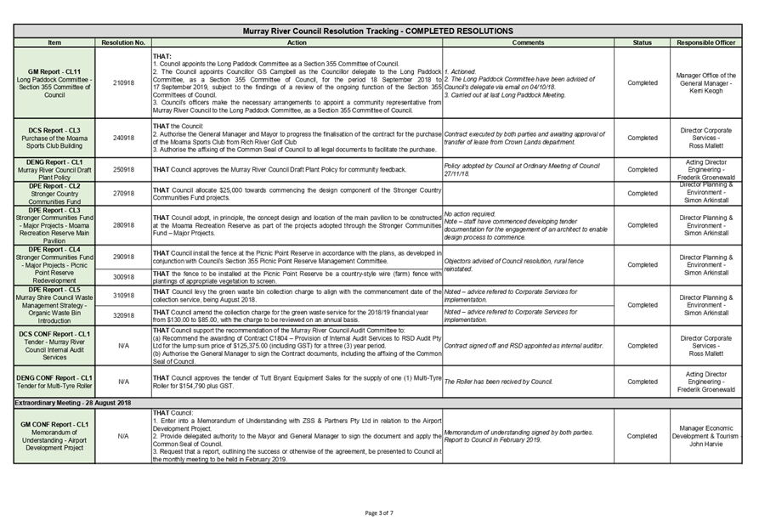Select the DENG Report - CL1 Draft Plant Policy item
Screen dimensions: 759x532
coord(54,169)
